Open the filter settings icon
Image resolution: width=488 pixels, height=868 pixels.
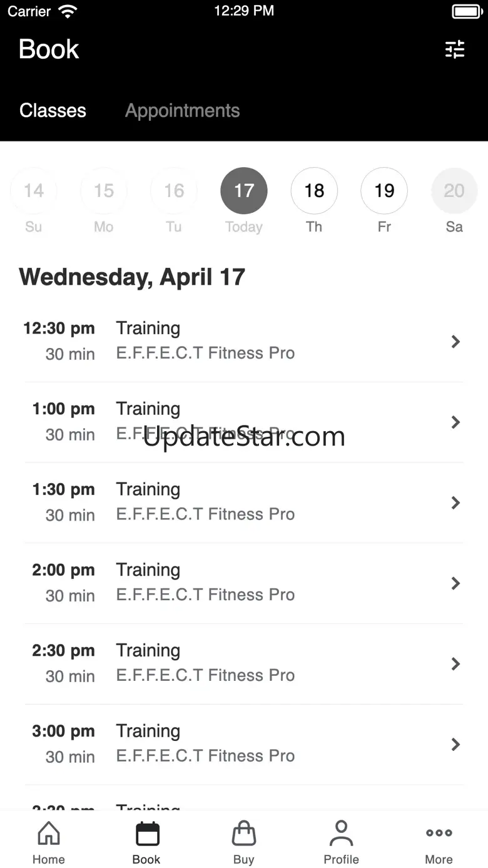click(x=455, y=49)
